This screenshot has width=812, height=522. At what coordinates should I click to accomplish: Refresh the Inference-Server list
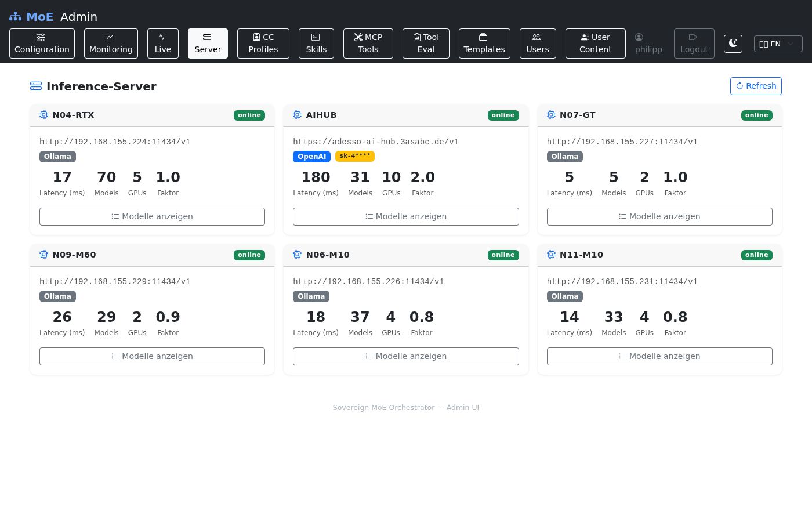pos(756,86)
